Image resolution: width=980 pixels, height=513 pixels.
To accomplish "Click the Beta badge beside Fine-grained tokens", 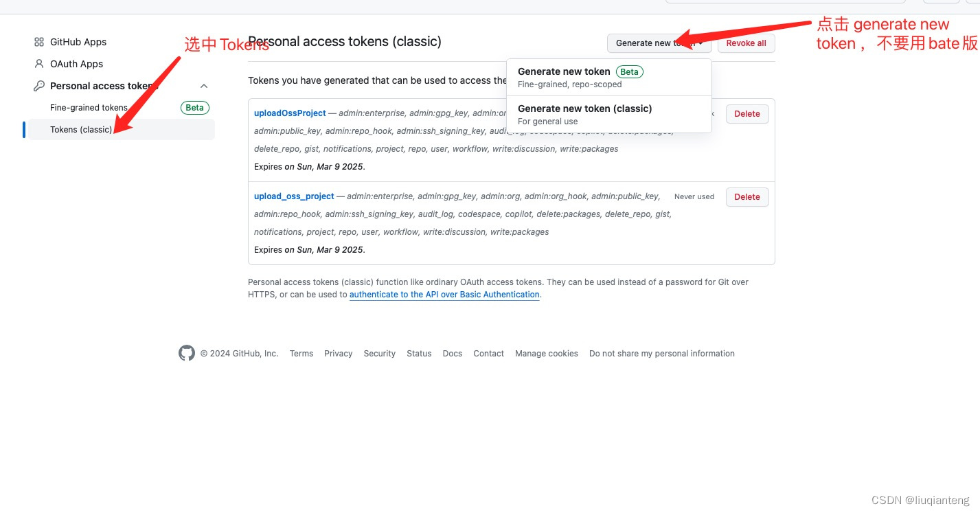I will [x=195, y=108].
